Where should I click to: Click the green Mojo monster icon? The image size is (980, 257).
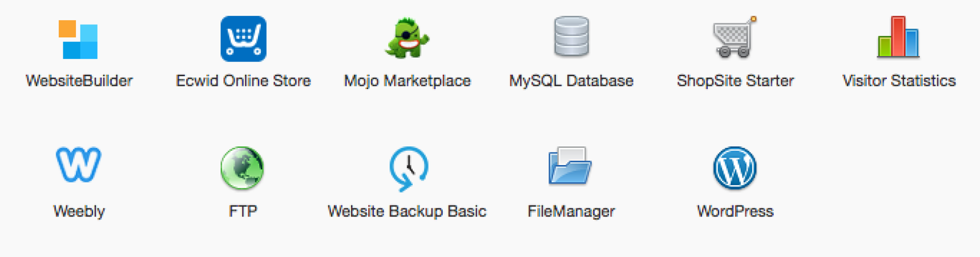coord(407,39)
